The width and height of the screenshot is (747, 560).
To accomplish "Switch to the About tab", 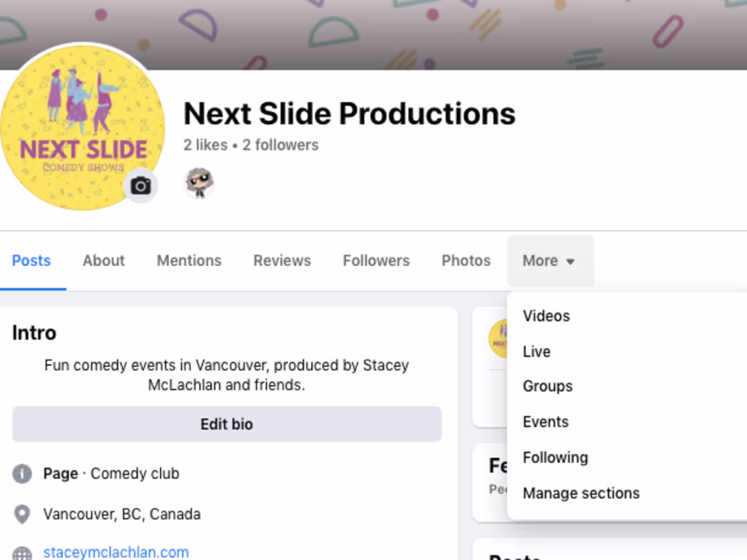I will [103, 260].
